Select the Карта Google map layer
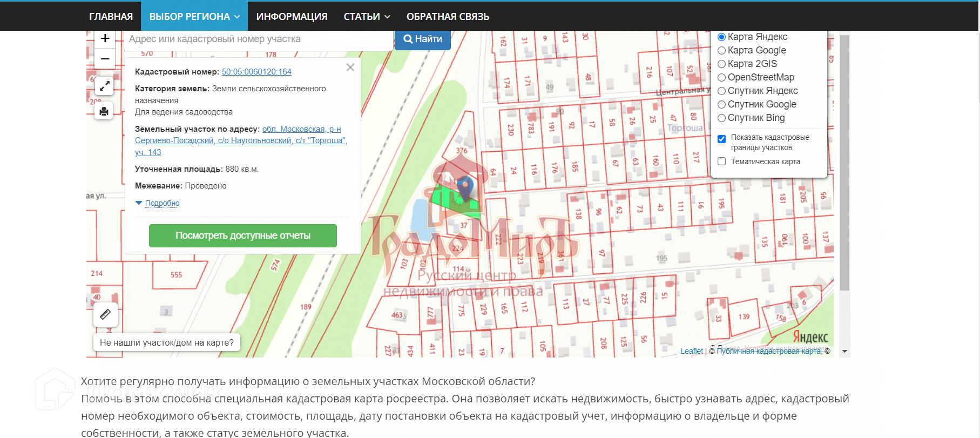 [721, 50]
